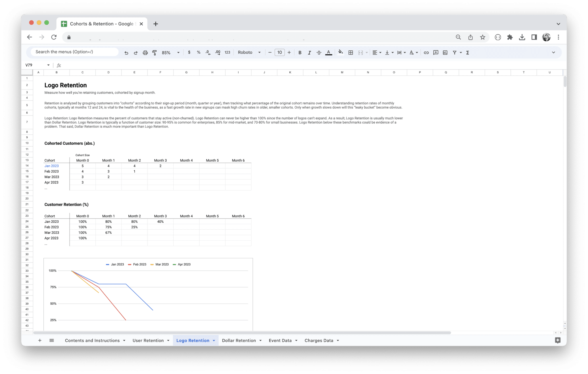Open Chrome three-dot menu

(558, 37)
